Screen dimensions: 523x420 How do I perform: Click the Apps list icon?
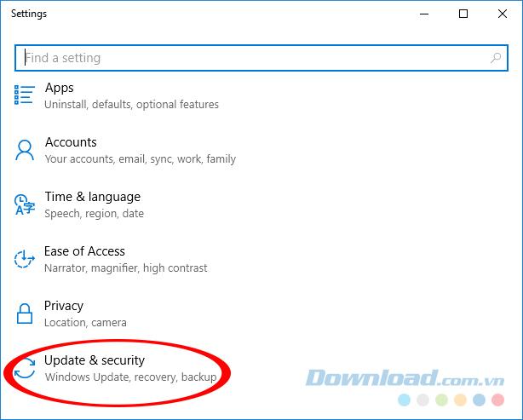pos(25,95)
